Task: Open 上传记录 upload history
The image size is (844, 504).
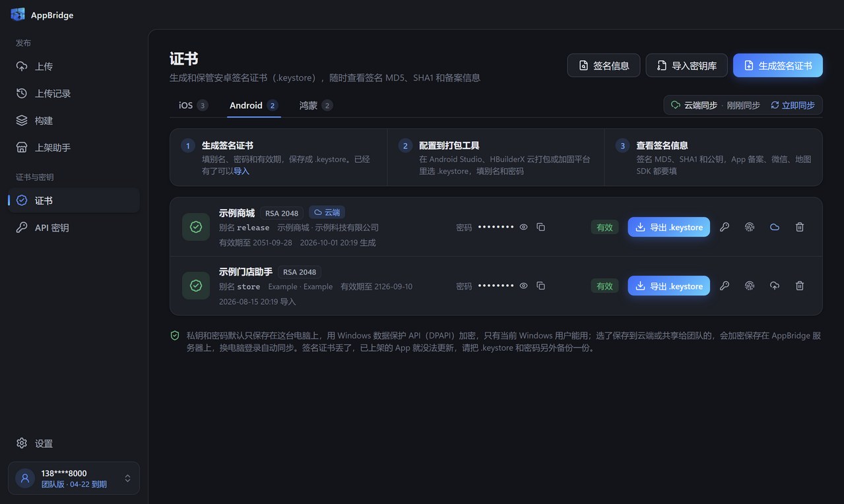Action: click(74, 94)
